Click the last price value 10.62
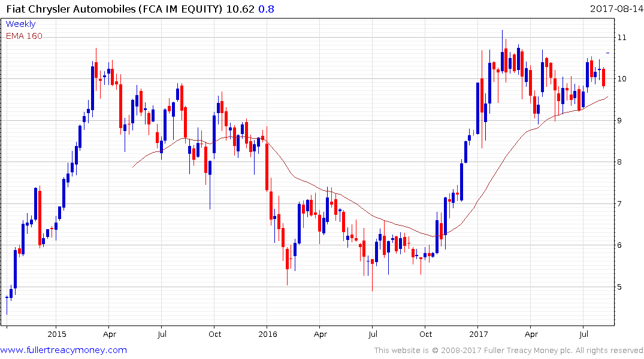Screen dimensions: 644x359 tap(240, 8)
